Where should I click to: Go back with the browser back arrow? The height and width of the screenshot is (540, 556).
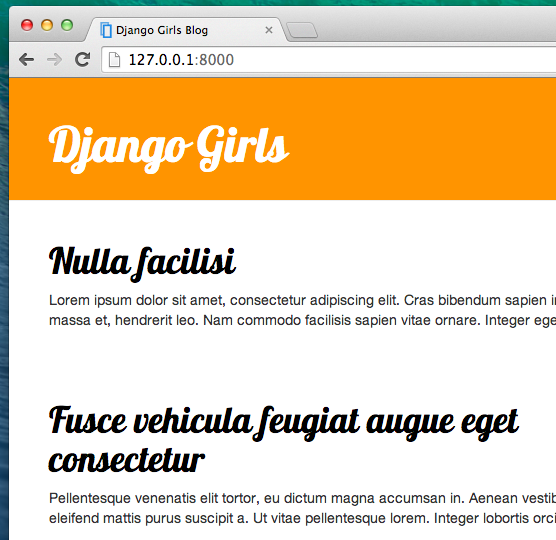[x=27, y=60]
